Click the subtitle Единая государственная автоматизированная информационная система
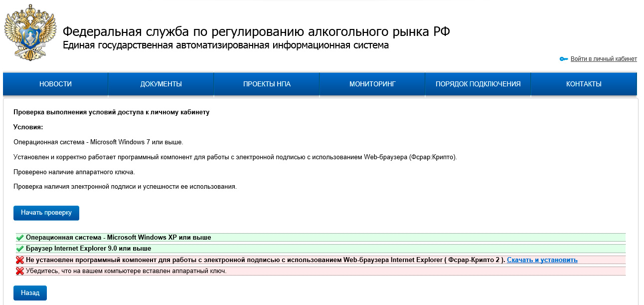The height and width of the screenshot is (305, 644). click(x=226, y=45)
